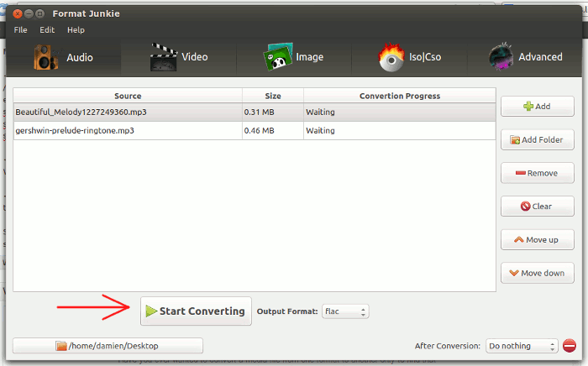
Task: Choose output folder /home/damien/Desktop
Action: click(108, 346)
